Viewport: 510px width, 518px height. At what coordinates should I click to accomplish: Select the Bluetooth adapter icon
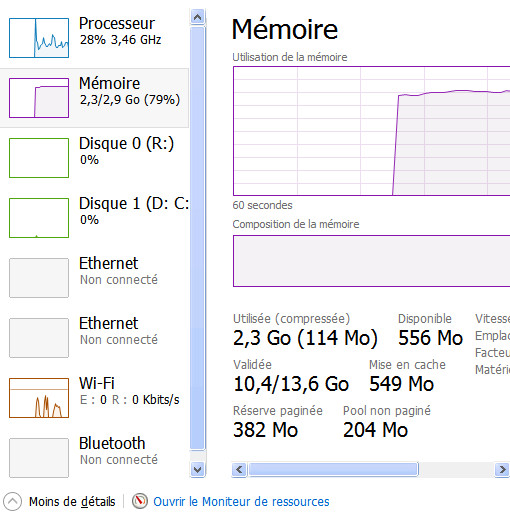tap(39, 458)
